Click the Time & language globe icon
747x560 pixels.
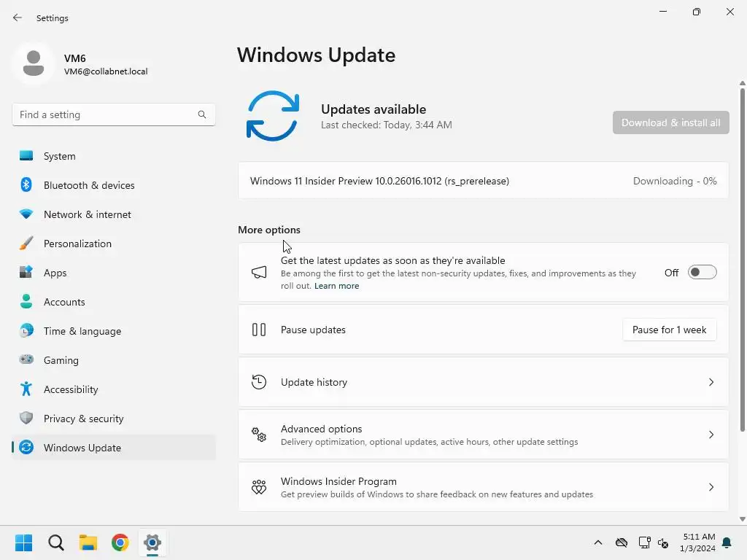(x=26, y=330)
